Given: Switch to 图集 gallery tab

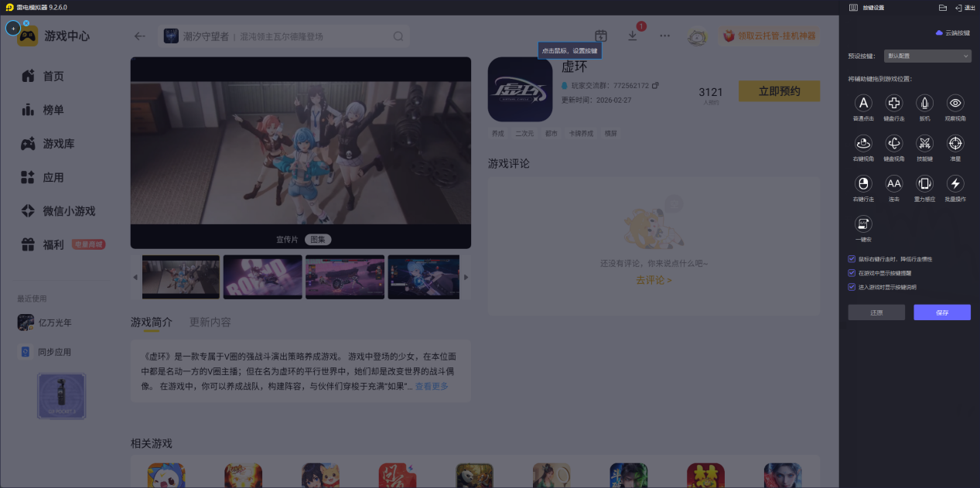Looking at the screenshot, I should pyautogui.click(x=318, y=239).
